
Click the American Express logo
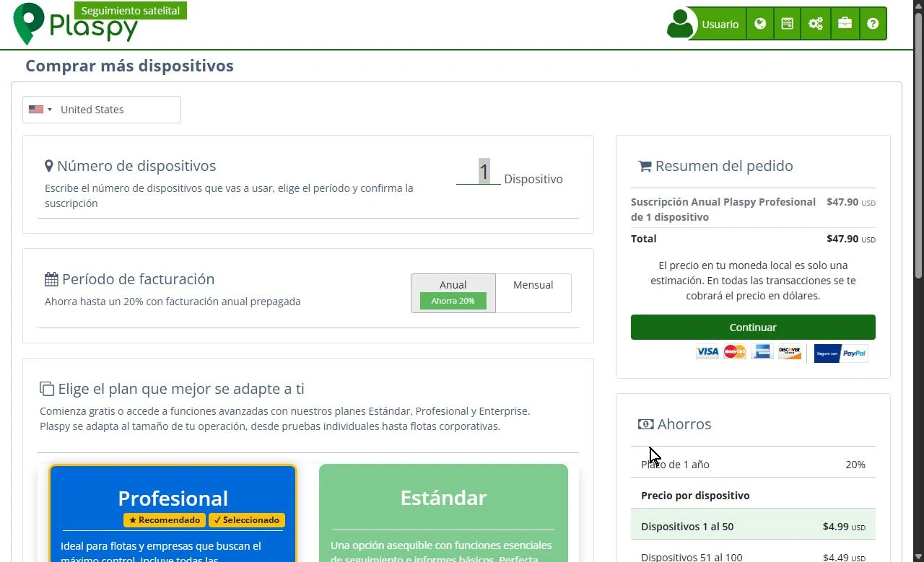(762, 352)
